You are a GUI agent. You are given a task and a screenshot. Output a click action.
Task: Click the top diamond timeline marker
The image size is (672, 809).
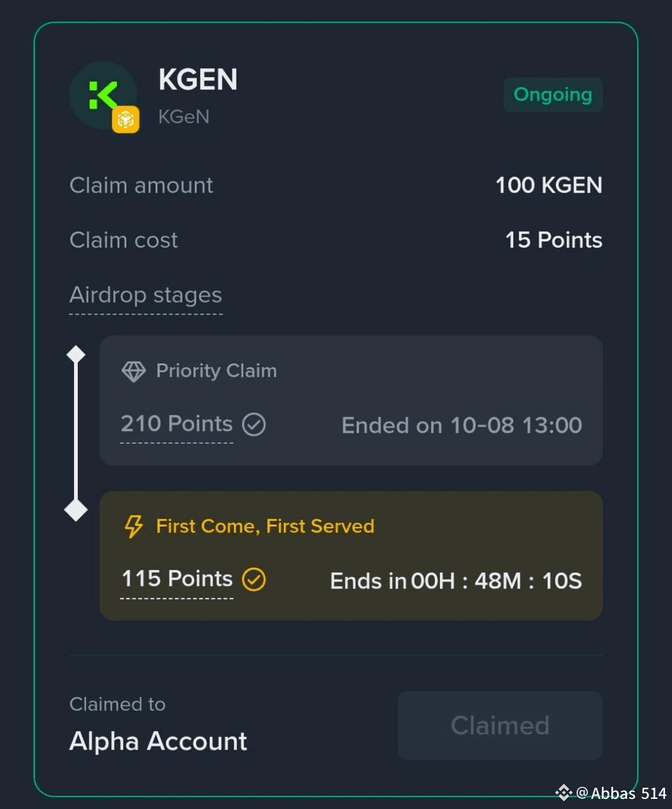76,355
